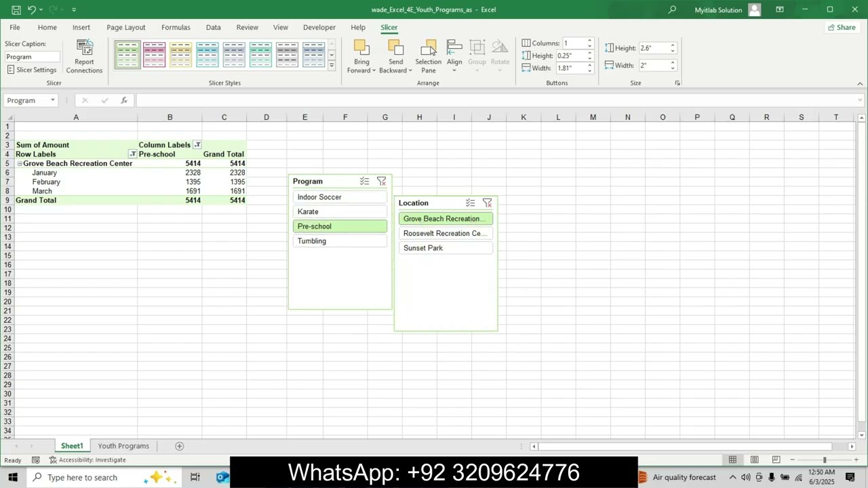Screen dimensions: 868x488
Task: Click the horizontal scrollbar
Action: tap(685, 446)
